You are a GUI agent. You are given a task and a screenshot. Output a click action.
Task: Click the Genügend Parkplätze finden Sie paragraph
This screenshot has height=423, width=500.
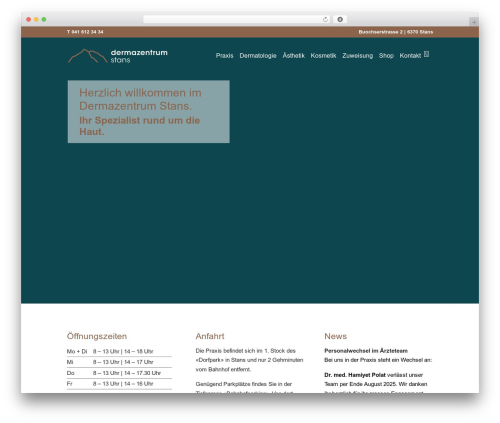click(x=244, y=388)
